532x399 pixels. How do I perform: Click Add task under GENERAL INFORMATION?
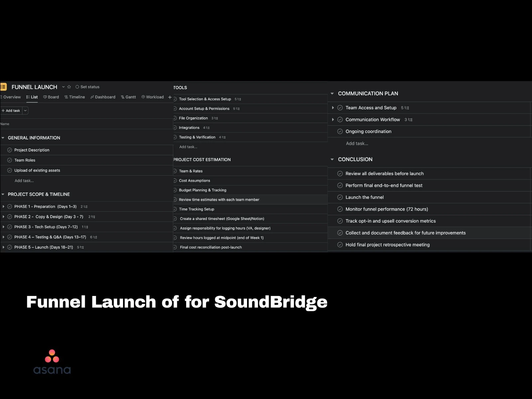pyautogui.click(x=24, y=181)
